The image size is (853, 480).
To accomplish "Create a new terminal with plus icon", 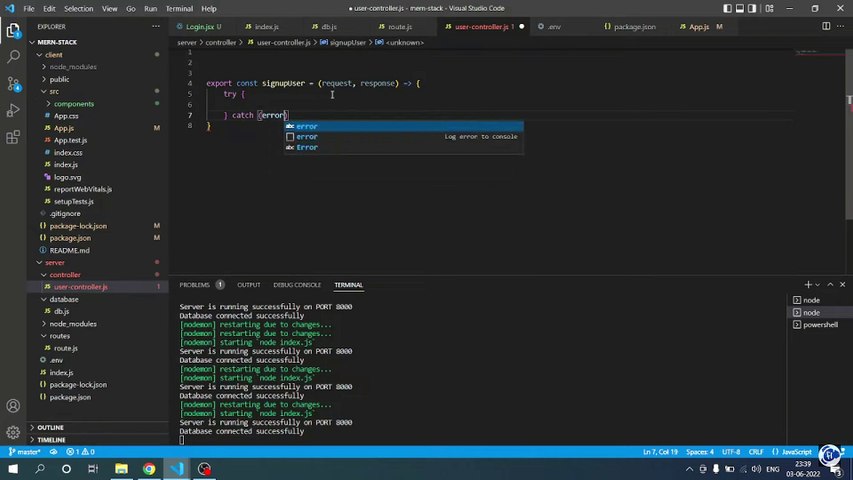I will pos(808,285).
